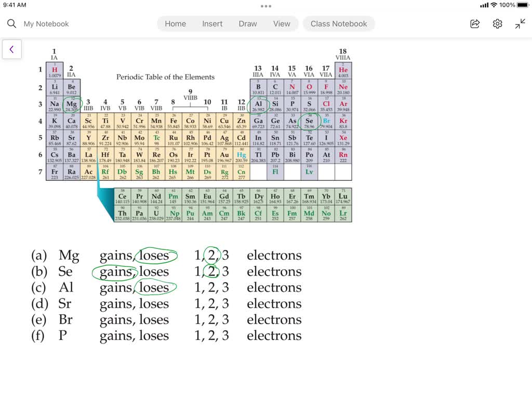Shrink window using the collapse arrows icon
Viewport: 532px width, 399px height.
click(520, 23)
